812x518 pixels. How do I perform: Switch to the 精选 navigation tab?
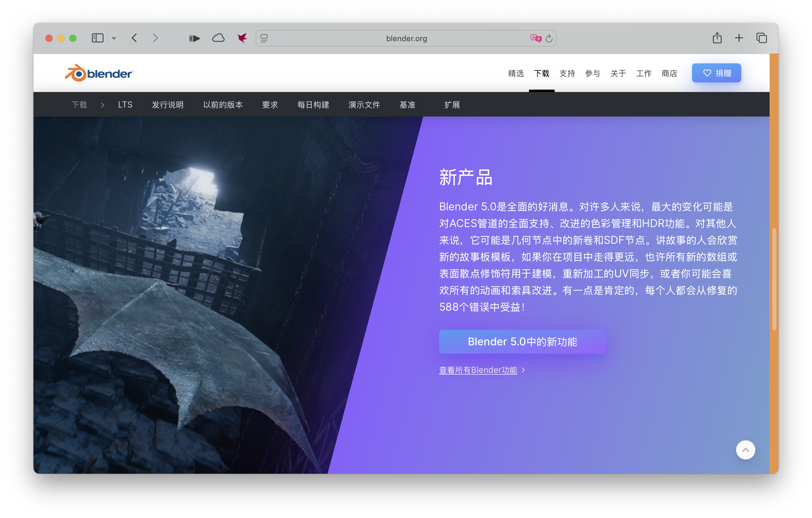pyautogui.click(x=516, y=73)
